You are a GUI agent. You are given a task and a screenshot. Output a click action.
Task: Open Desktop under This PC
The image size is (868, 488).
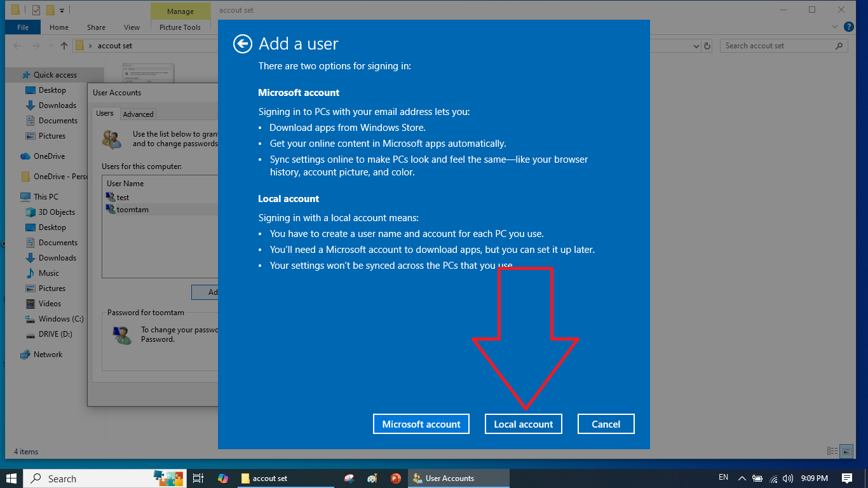(x=52, y=227)
